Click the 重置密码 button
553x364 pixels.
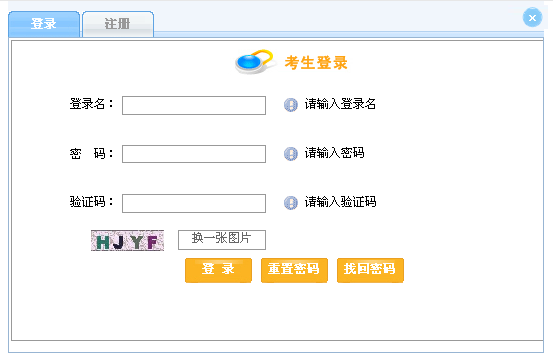click(x=294, y=270)
